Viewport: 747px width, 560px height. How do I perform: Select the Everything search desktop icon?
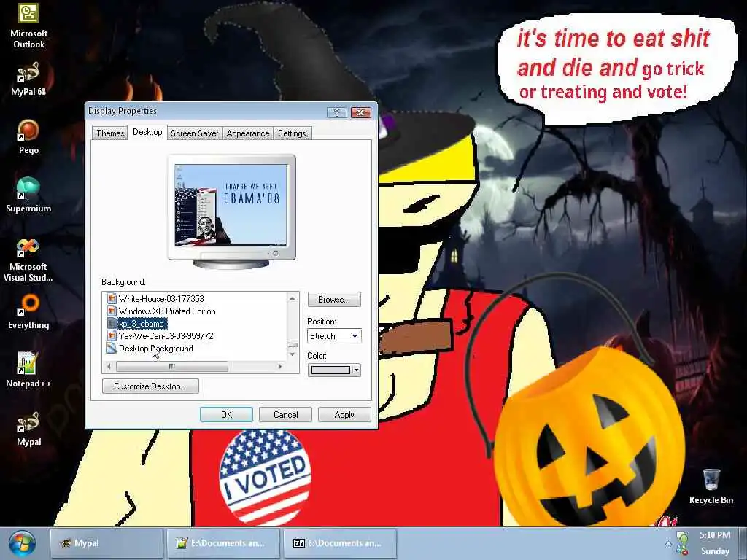click(x=28, y=312)
